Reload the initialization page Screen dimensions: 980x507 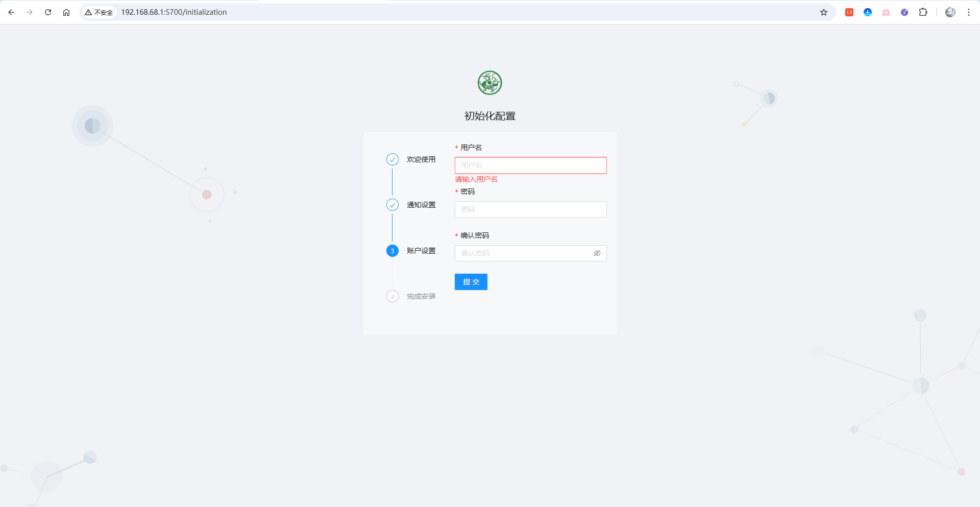48,12
